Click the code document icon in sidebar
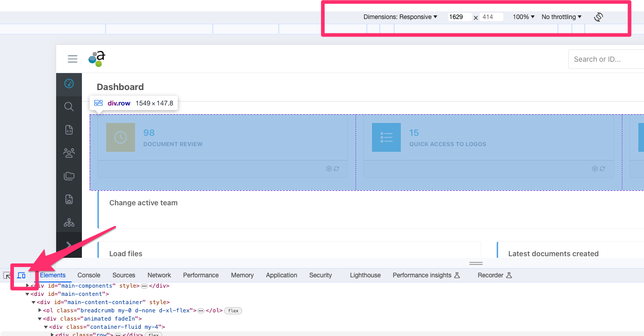Screen dimensions: 644x336 click(69, 130)
